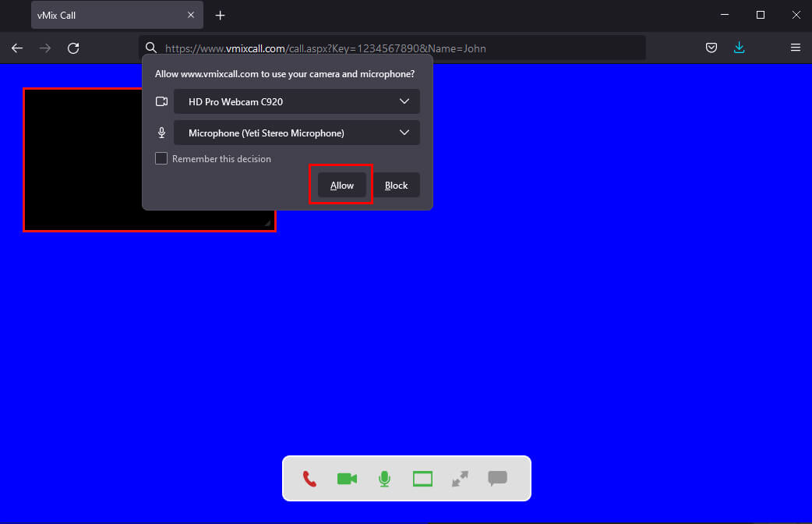Click the Allow button
The width and height of the screenshot is (812, 524).
[x=341, y=186]
